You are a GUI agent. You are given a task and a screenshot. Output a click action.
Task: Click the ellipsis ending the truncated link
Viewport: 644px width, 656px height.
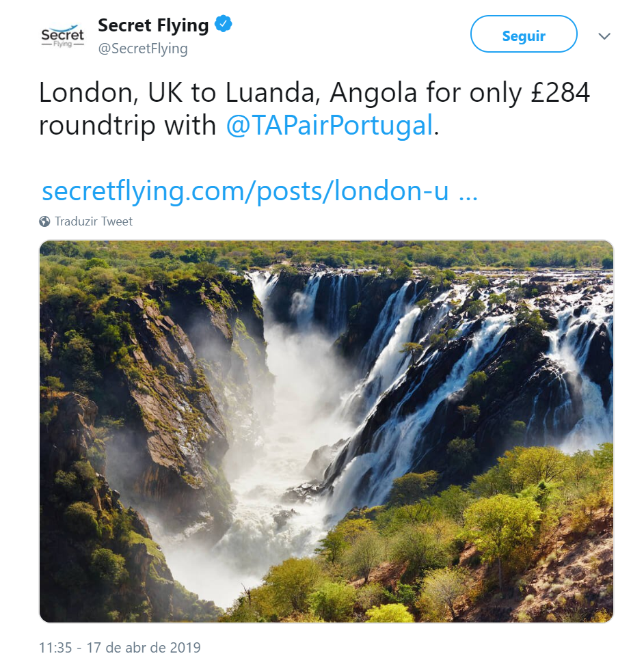point(467,191)
